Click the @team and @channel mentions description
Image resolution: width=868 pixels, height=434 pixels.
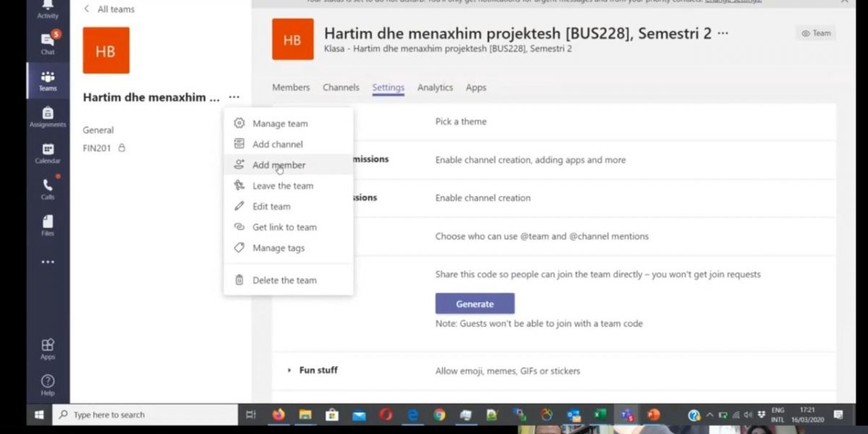(542, 236)
